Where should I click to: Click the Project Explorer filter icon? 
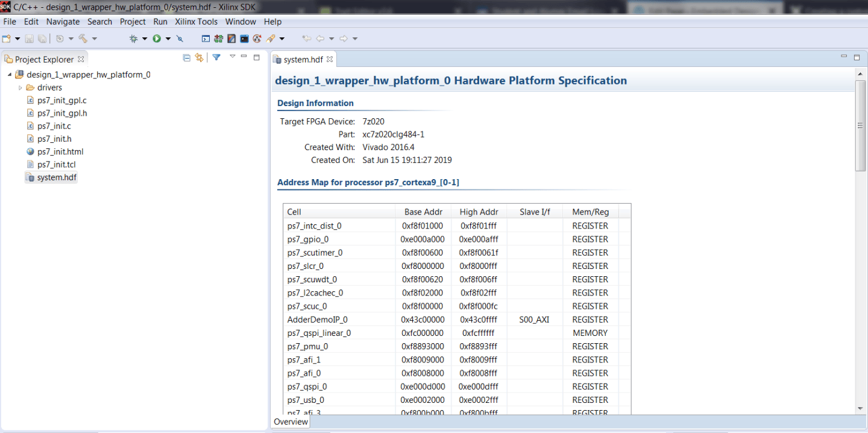tap(216, 57)
